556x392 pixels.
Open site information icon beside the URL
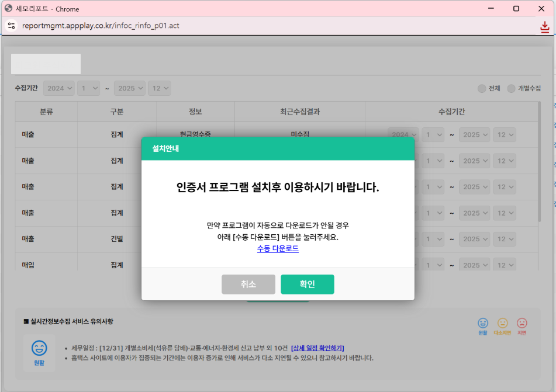pos(11,26)
